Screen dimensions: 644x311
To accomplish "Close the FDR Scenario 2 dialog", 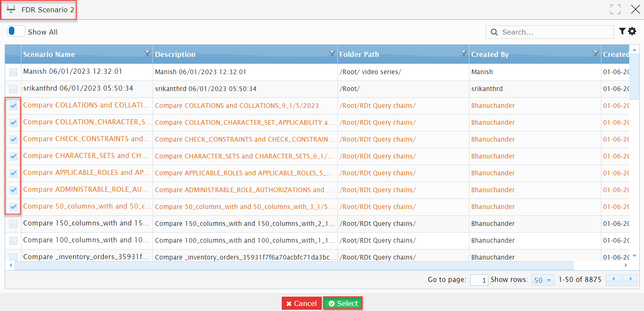I will (635, 10).
